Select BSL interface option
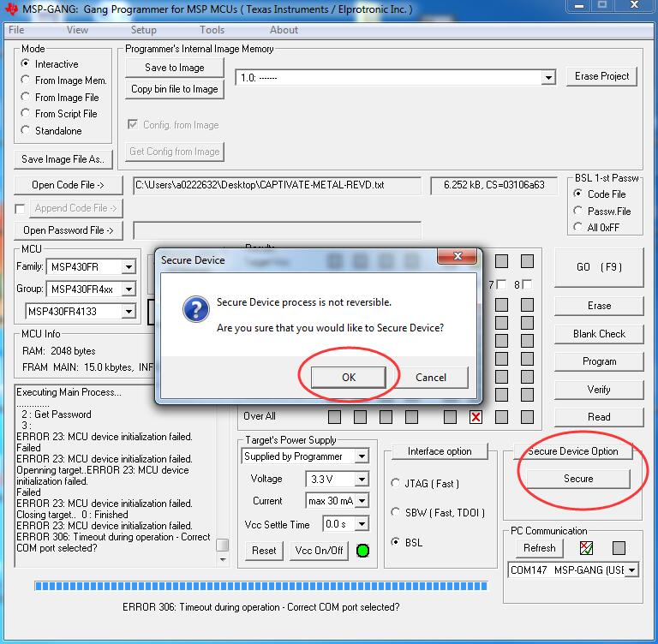Viewport: 658px width, 644px height. 395,542
